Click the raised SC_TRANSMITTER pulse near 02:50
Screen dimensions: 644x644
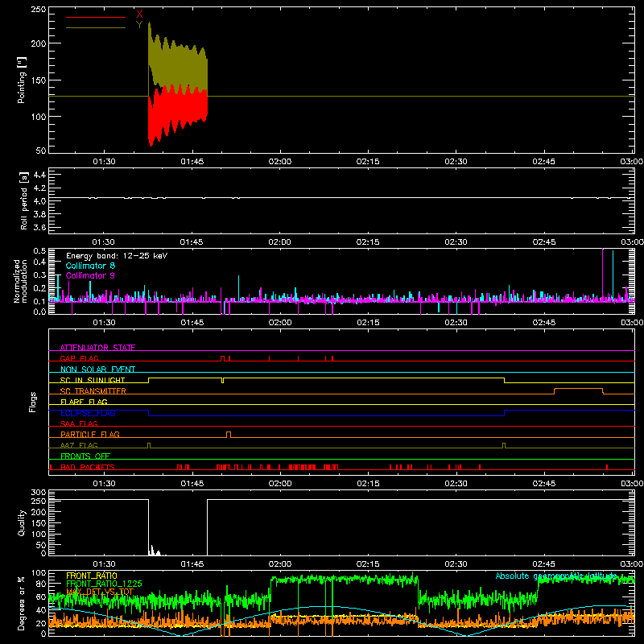(579, 390)
